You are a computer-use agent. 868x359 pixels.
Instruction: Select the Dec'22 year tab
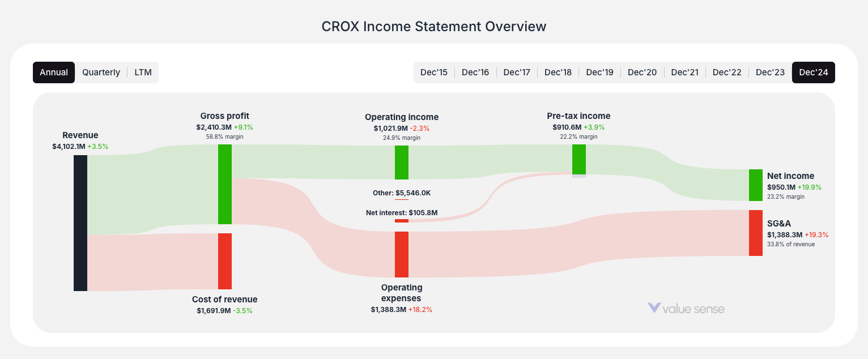[x=727, y=72]
